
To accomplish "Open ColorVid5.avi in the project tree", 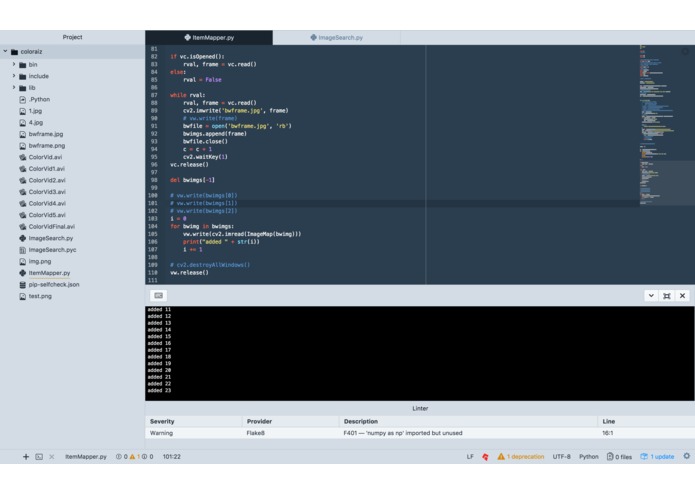I will (47, 215).
